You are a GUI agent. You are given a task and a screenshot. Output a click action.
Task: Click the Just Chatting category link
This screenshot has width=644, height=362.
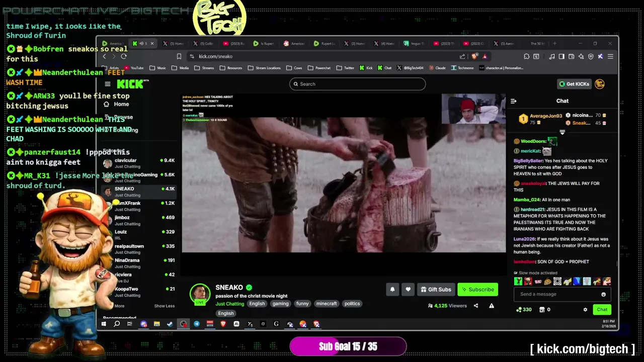coord(229,304)
